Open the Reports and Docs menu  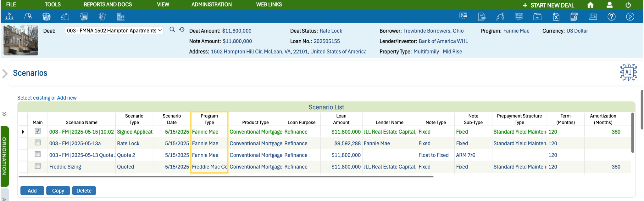(108, 5)
